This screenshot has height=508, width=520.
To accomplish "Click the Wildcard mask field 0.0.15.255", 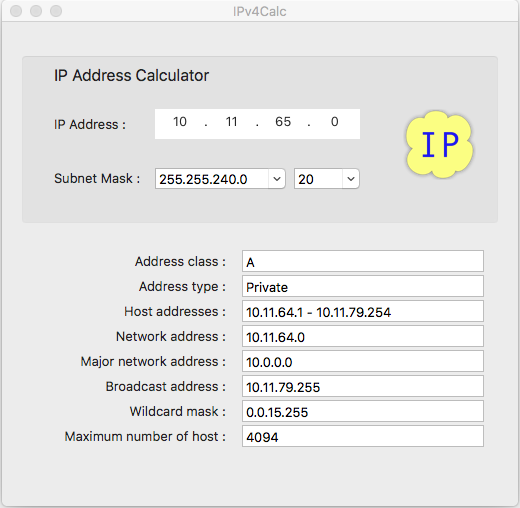I will (x=363, y=411).
